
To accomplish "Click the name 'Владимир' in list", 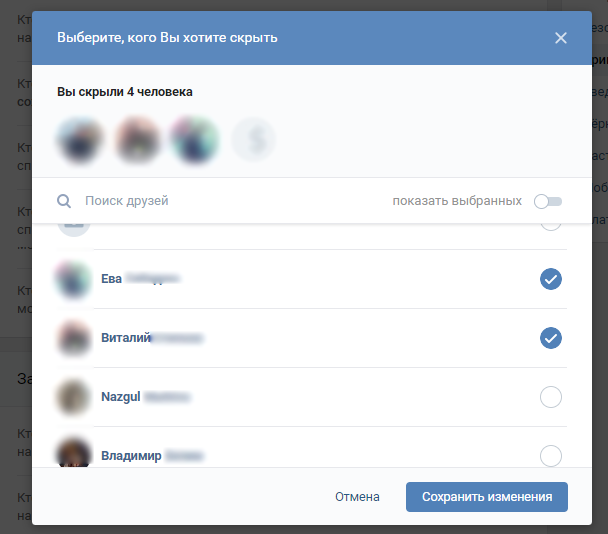I will coord(131,456).
